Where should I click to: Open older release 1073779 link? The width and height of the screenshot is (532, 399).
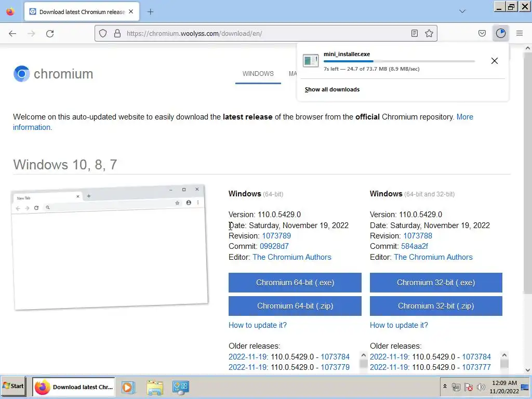[335, 367]
